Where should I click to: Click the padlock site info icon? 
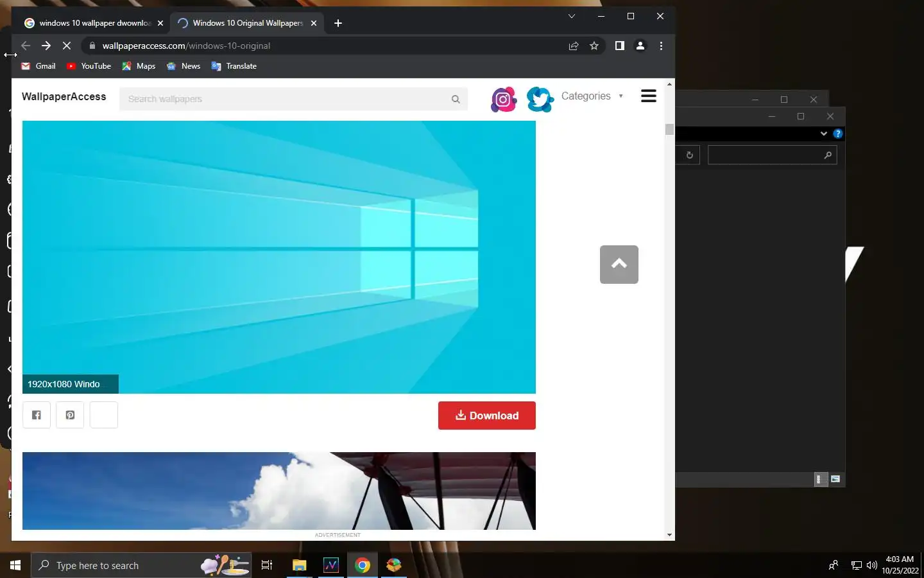92,46
